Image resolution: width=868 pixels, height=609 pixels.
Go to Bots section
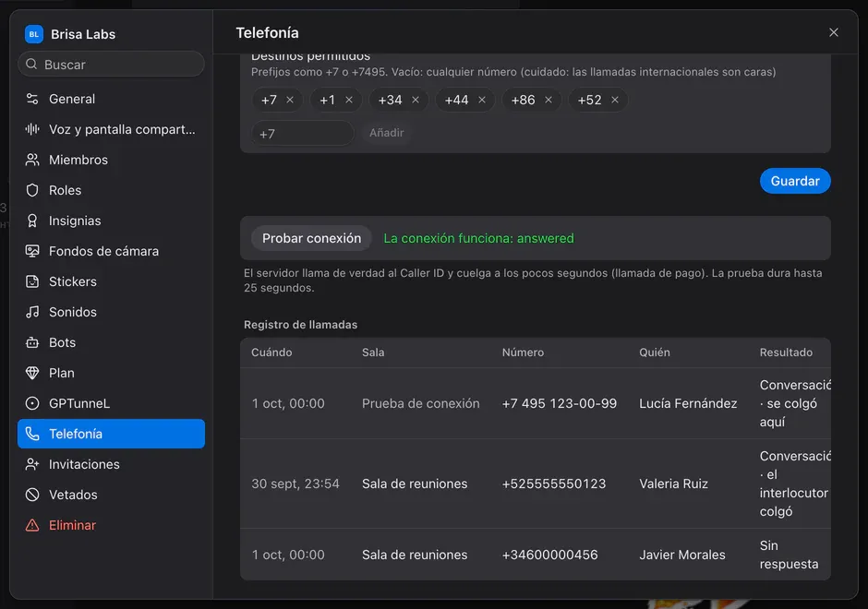111,342
